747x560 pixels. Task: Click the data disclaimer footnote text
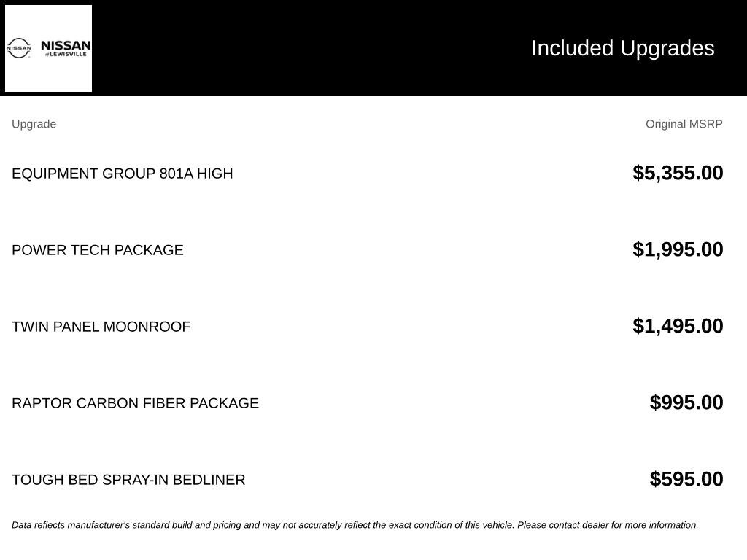click(x=355, y=525)
